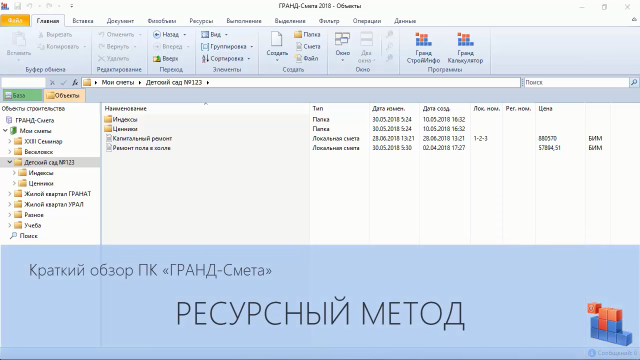Click Детский сад №123 in breadcrumb
This screenshot has height=360, width=640.
tap(174, 82)
